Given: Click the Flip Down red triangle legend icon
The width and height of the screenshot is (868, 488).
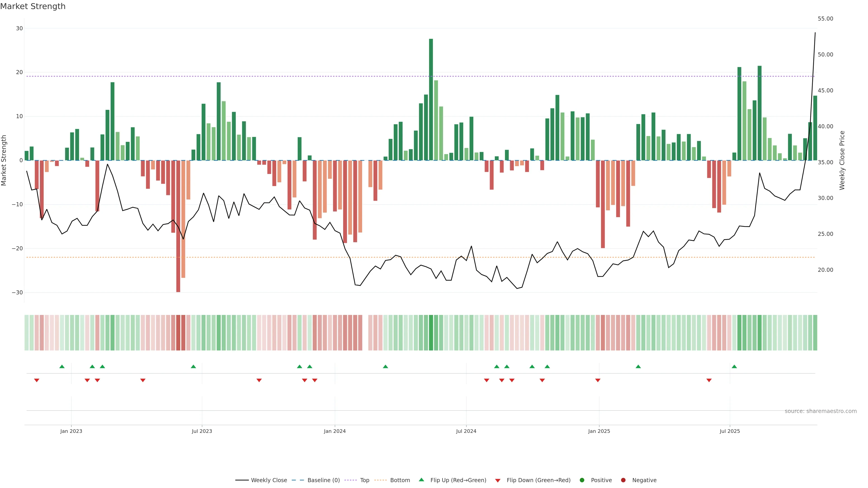Looking at the screenshot, I should (x=498, y=480).
